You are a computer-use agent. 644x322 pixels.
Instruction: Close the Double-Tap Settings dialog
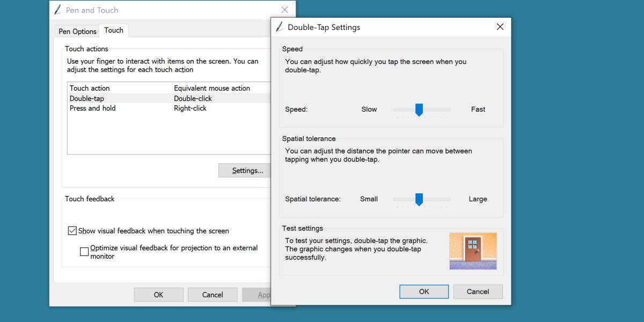pos(500,26)
